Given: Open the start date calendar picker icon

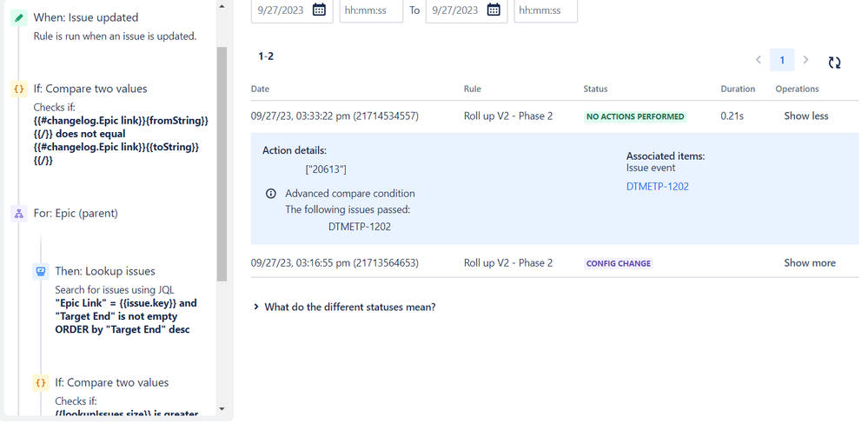Looking at the screenshot, I should click(x=319, y=10).
